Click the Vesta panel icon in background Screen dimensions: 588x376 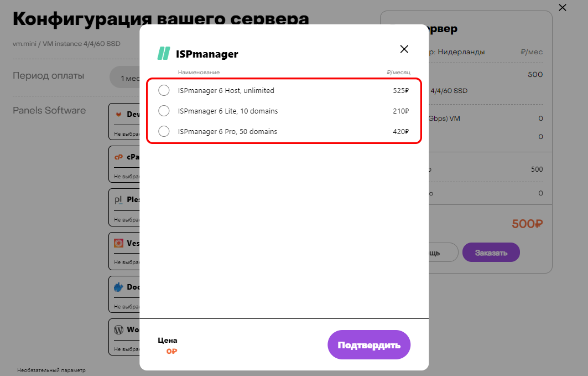pos(118,243)
